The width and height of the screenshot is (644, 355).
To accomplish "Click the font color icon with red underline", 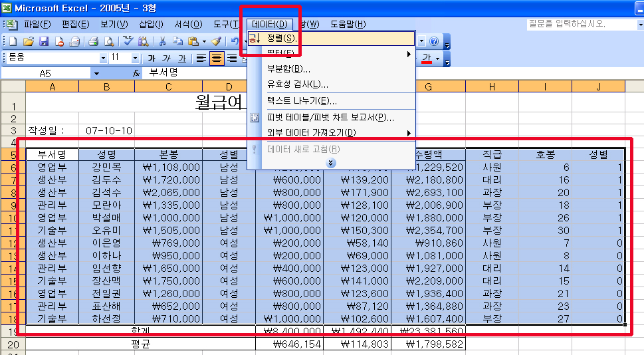I will click(427, 59).
